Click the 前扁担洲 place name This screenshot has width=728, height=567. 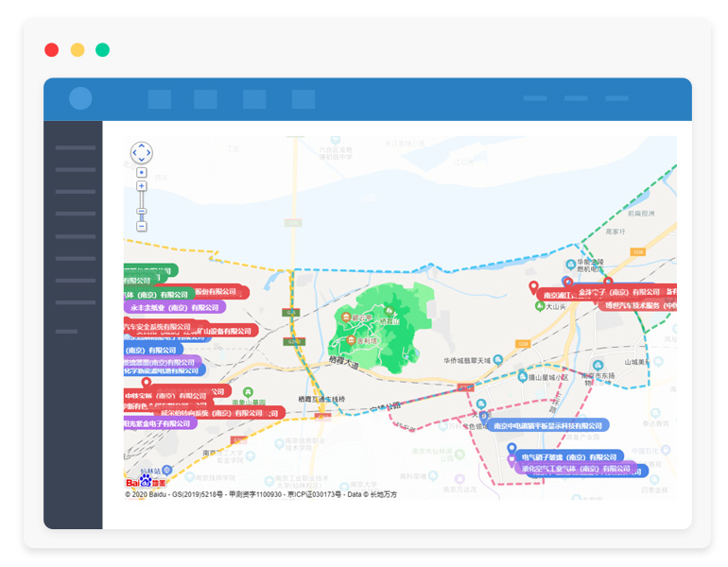641,214
